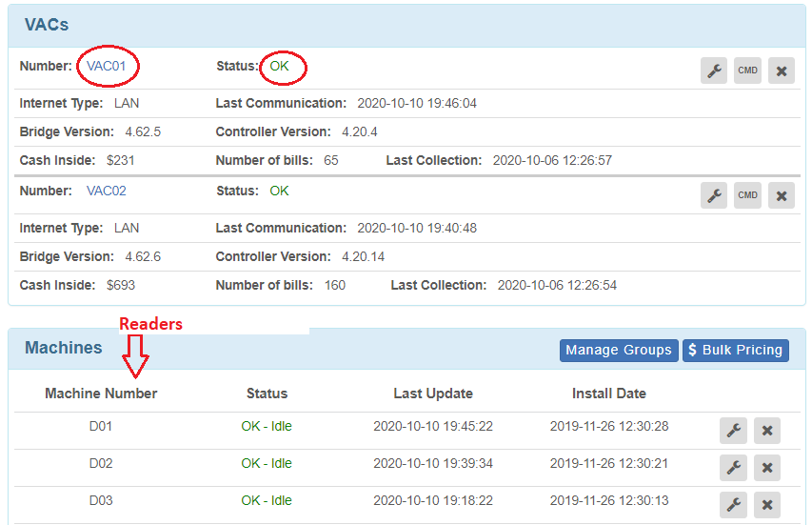Click install date 2019-11-26 12:30:28
The width and height of the screenshot is (812, 525).
coord(609,426)
